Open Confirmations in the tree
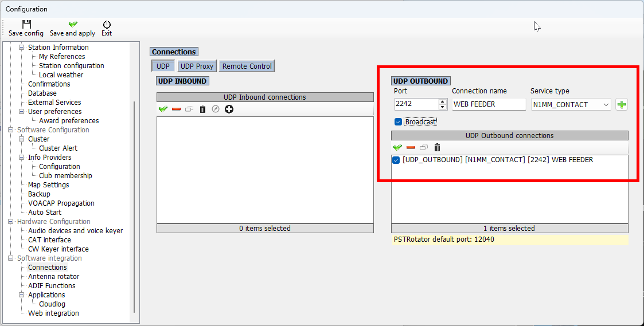 (49, 84)
